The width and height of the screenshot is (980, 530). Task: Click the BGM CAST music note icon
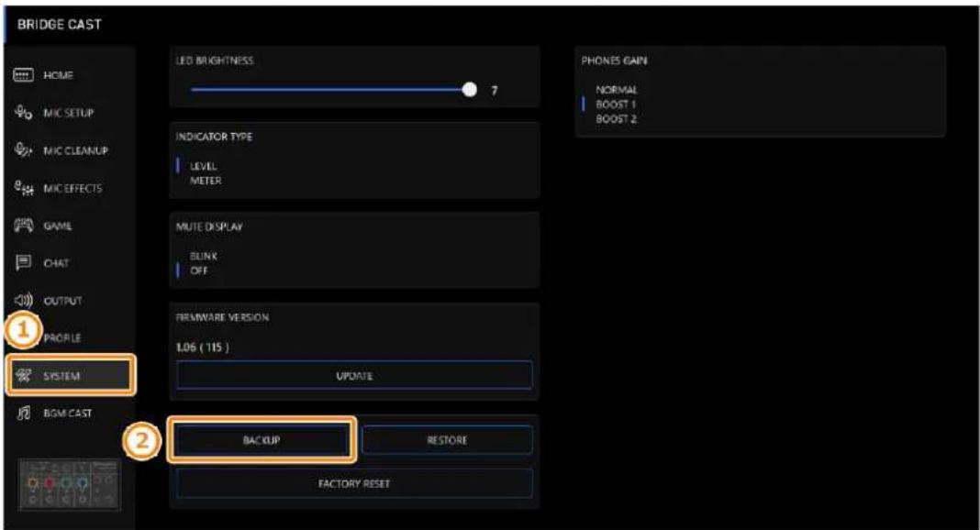(x=23, y=414)
